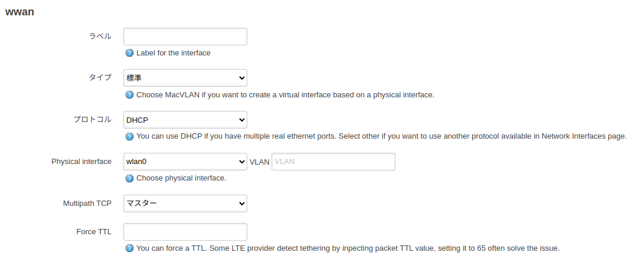Expand Physical interface dropdown showing wlan0

185,162
